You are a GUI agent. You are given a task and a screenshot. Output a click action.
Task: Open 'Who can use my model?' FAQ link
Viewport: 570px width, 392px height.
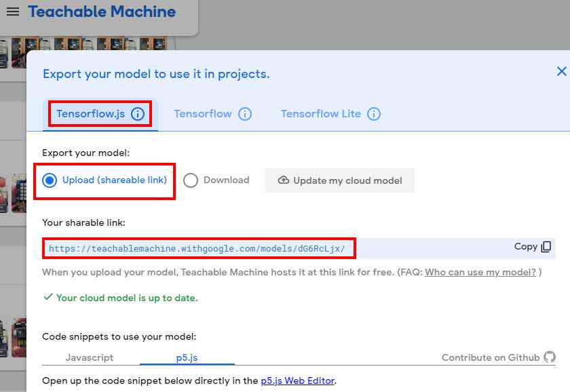click(x=480, y=272)
